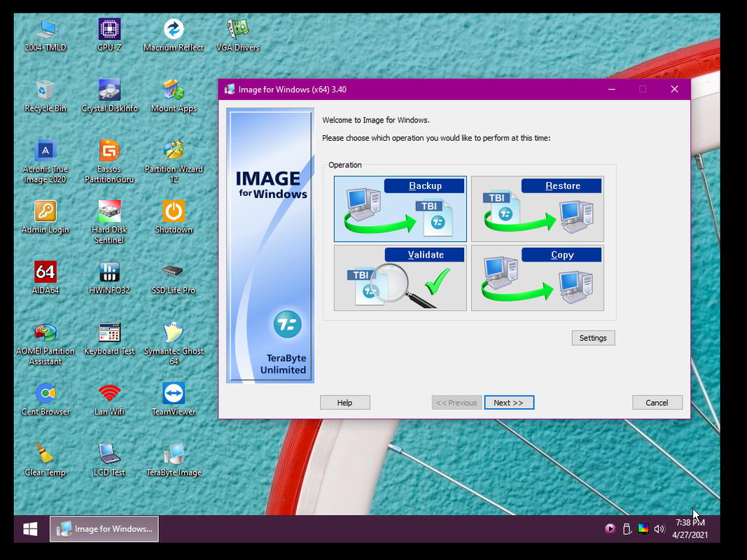Choose the Validate operation tile
This screenshot has height=560, width=747.
click(x=400, y=278)
